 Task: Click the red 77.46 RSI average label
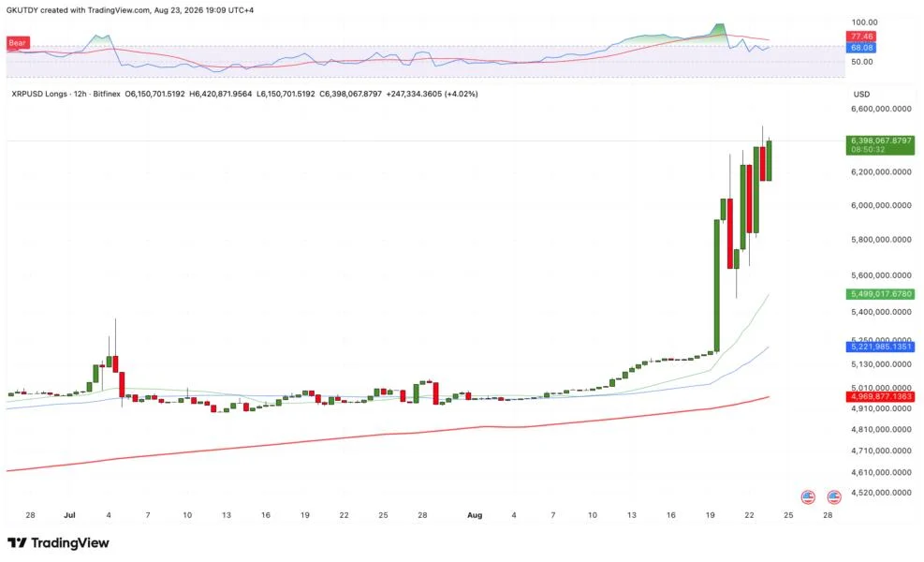pyautogui.click(x=861, y=37)
